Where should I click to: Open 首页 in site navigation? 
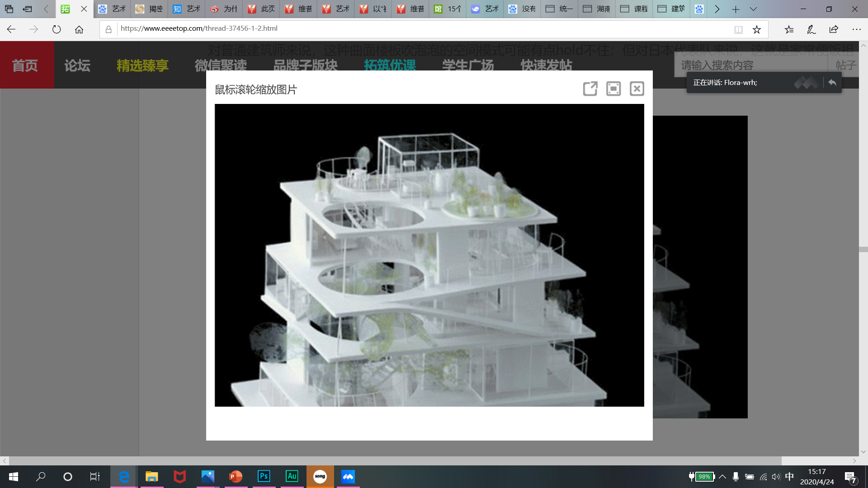pos(25,66)
